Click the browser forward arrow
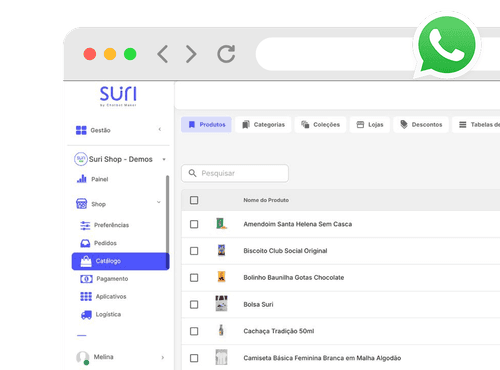The width and height of the screenshot is (500, 370). (x=191, y=54)
